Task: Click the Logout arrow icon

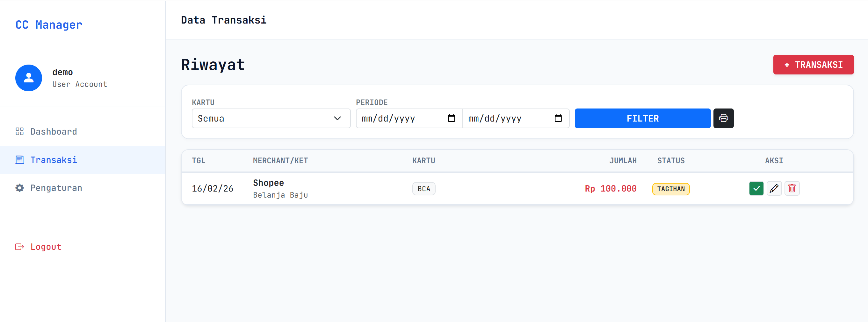Action: [19, 247]
